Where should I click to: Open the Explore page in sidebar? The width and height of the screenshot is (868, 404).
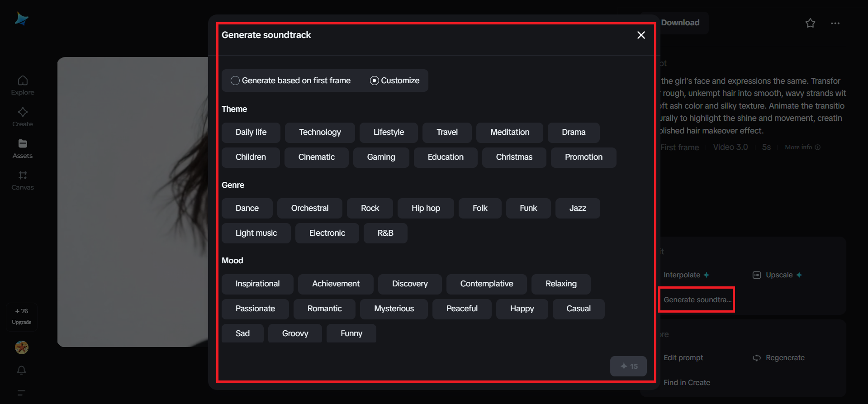tap(23, 85)
